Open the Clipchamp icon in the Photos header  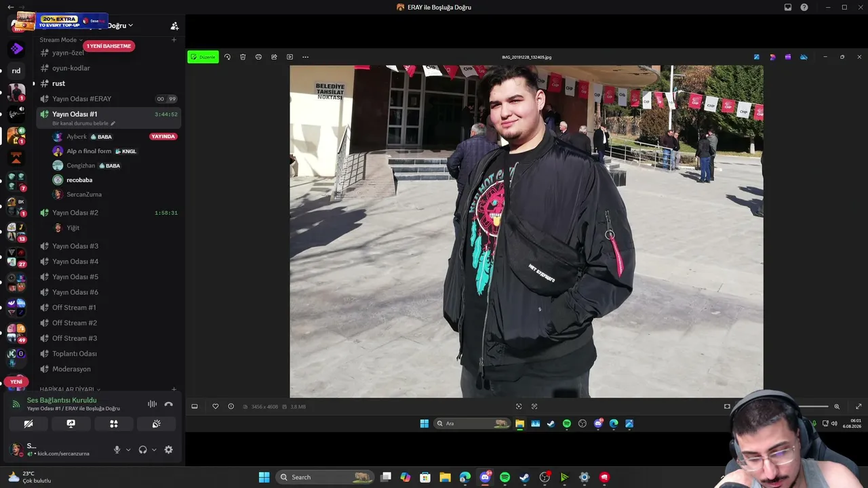[757, 57]
